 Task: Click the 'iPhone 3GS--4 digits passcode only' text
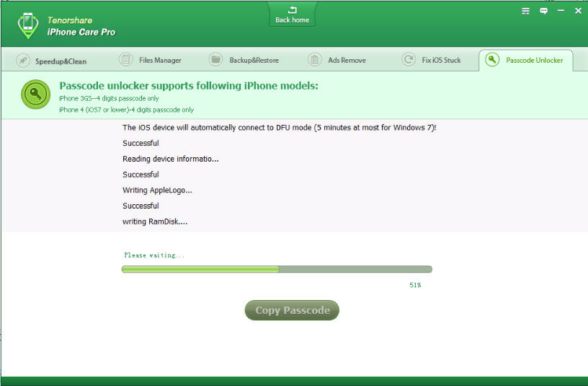click(109, 98)
